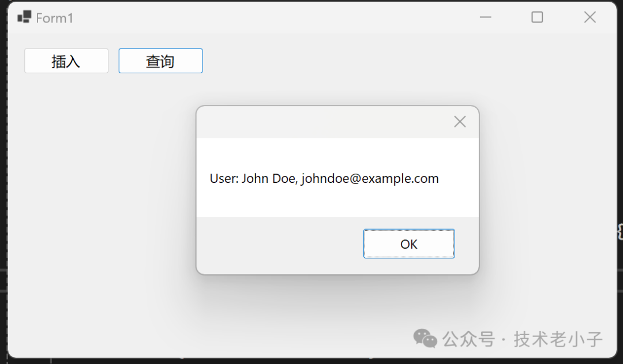Viewport: 623px width, 364px height.
Task: Click the gray dialog footer beside OK
Action: [x=278, y=244]
